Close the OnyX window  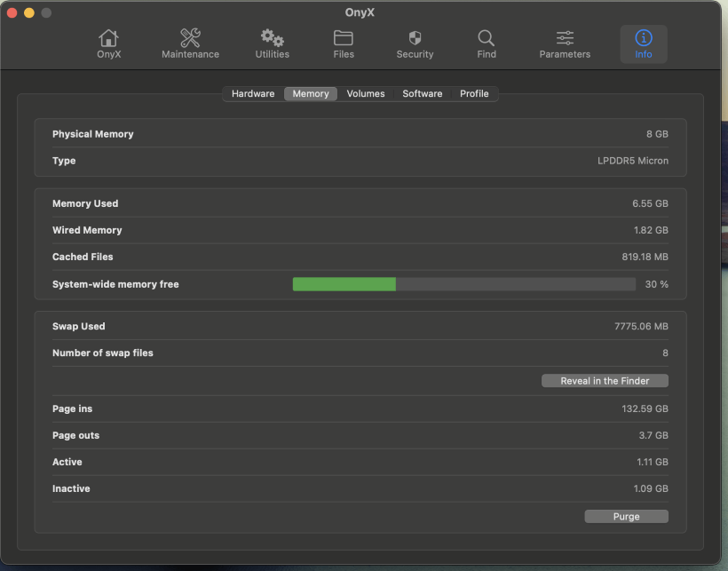(12, 12)
